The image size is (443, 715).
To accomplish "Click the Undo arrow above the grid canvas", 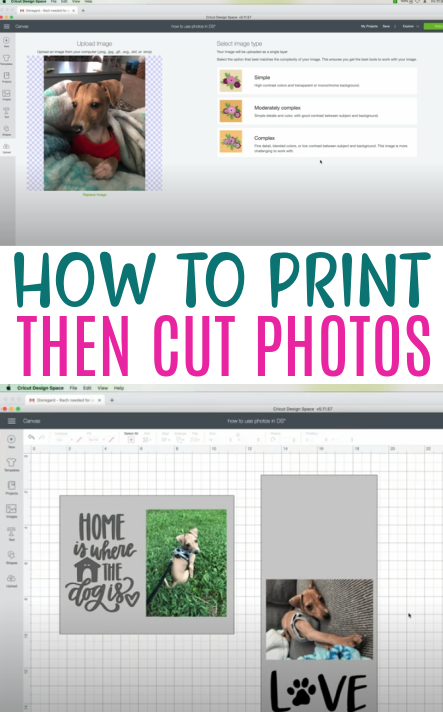I will (x=31, y=437).
